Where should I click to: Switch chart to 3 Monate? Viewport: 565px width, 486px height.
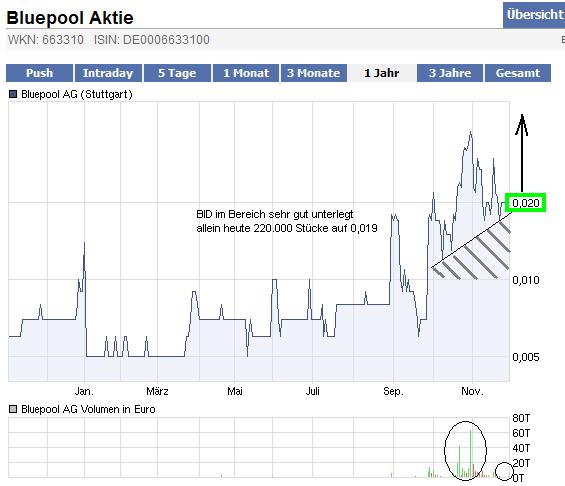313,73
